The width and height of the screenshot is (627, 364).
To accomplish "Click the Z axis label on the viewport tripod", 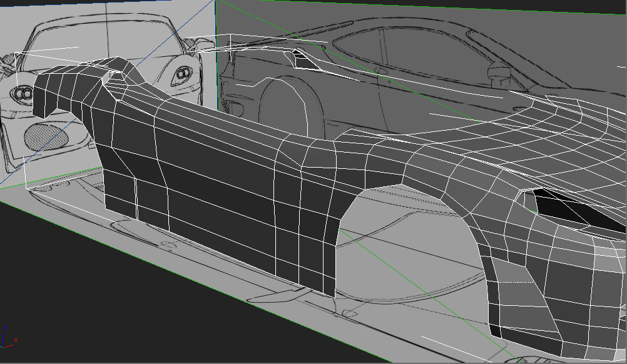I will pos(5,327).
